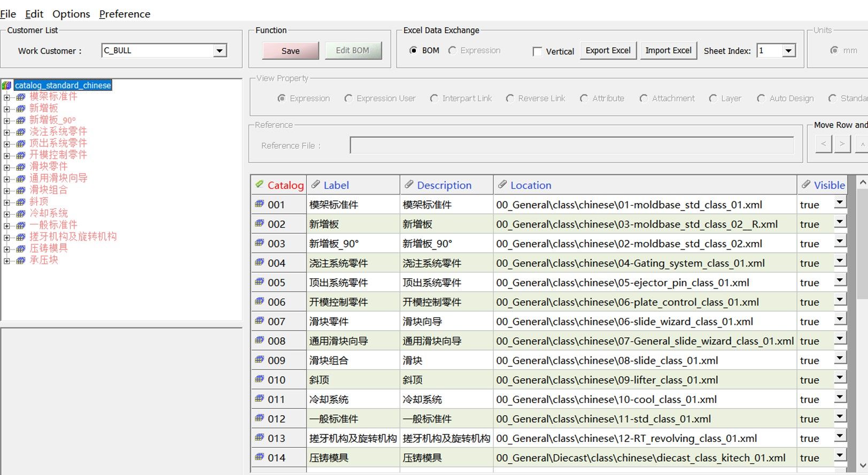Click the table scrollbar up arrow
The width and height of the screenshot is (868, 475).
pyautogui.click(x=862, y=183)
